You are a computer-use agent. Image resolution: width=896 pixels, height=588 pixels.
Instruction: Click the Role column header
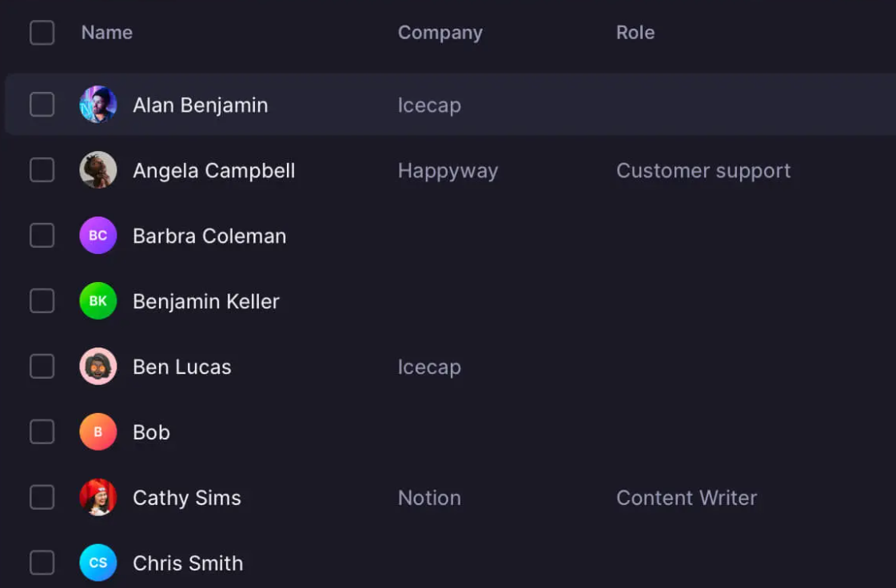[635, 33]
